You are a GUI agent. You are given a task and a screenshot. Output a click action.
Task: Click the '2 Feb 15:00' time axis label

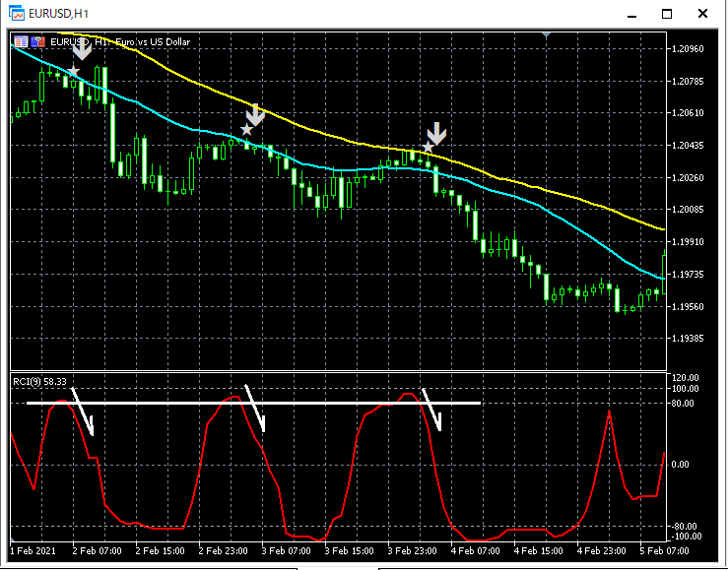(x=161, y=551)
